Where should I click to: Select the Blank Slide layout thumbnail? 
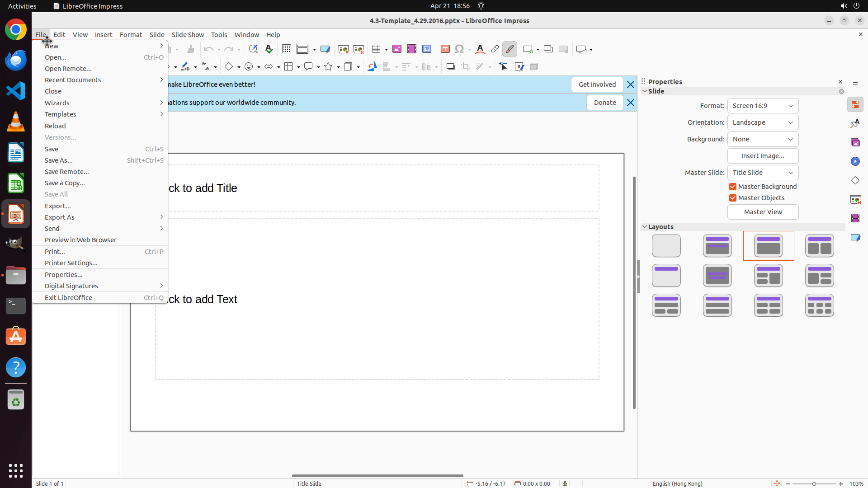666,246
